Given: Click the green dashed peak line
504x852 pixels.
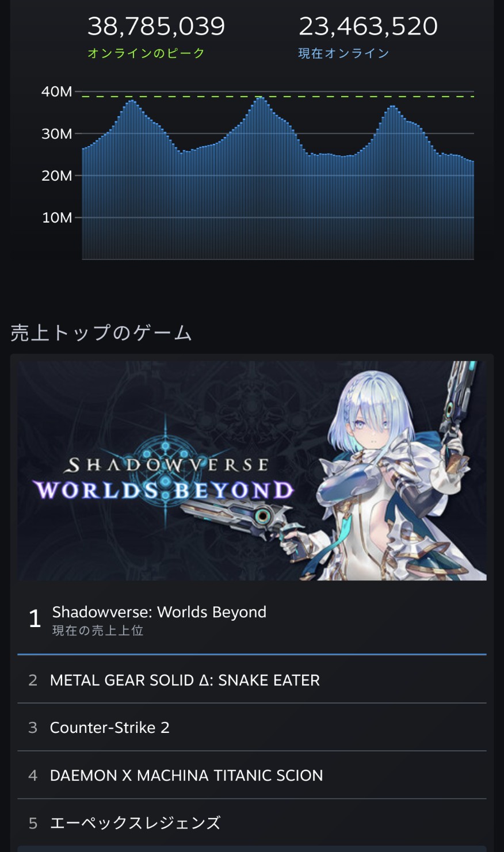Looking at the screenshot, I should point(278,96).
